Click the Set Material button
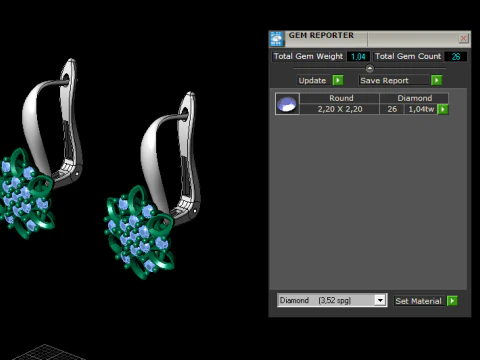 418,301
